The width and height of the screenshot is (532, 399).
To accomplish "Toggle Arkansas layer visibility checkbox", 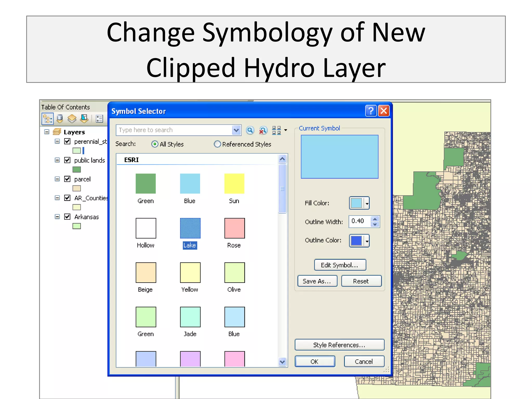I will click(x=67, y=216).
